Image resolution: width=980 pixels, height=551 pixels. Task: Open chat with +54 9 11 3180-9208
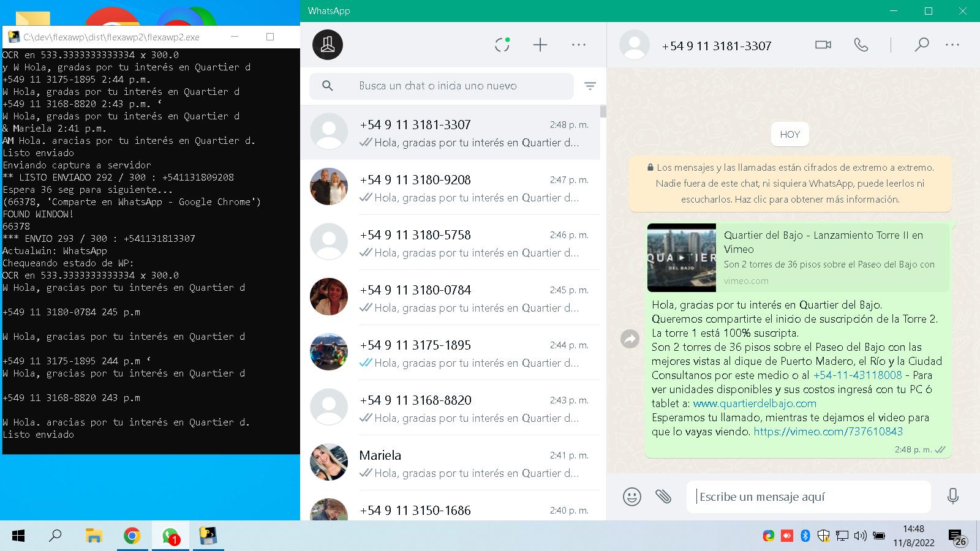[450, 187]
